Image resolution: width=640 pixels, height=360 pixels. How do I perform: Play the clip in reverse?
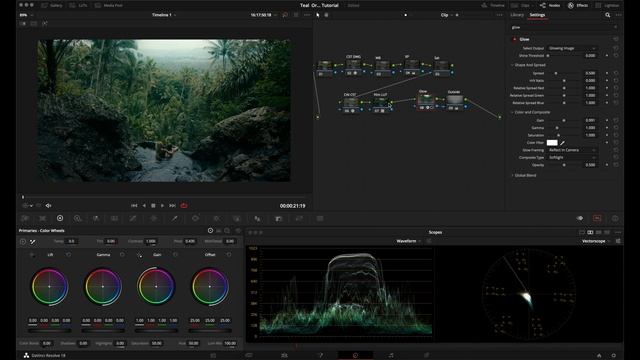coord(144,206)
